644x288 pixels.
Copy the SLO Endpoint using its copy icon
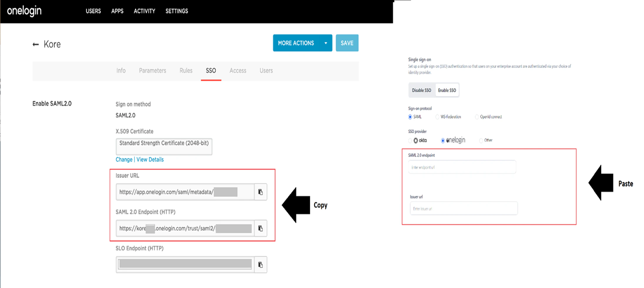coord(261,264)
